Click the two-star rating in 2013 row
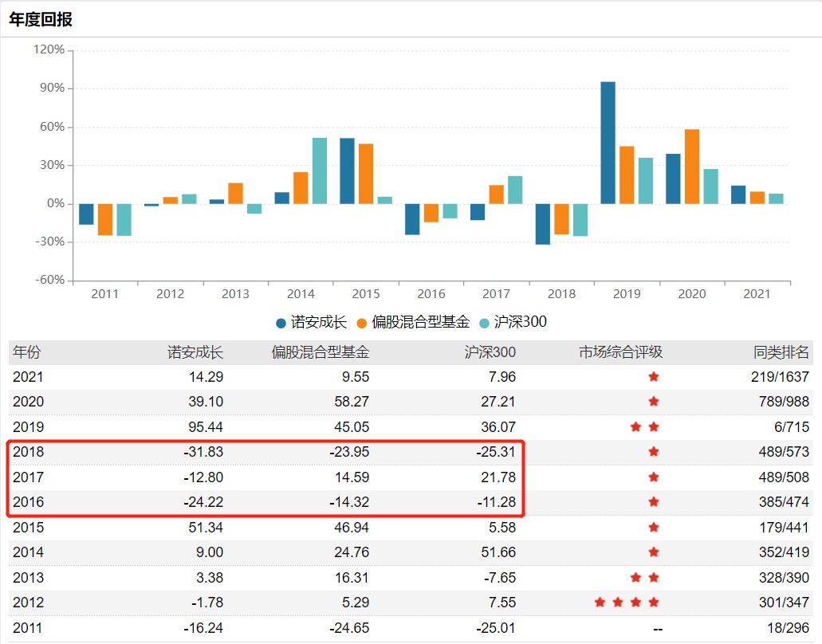The height and width of the screenshot is (644, 822). pyautogui.click(x=645, y=578)
